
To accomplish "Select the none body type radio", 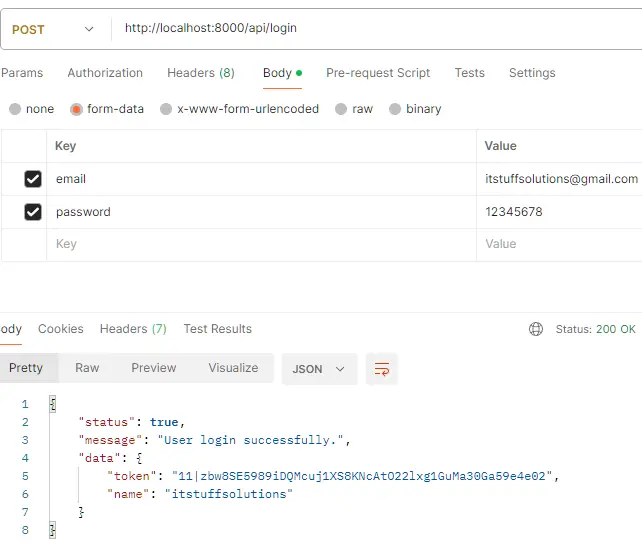I will [x=15, y=109].
